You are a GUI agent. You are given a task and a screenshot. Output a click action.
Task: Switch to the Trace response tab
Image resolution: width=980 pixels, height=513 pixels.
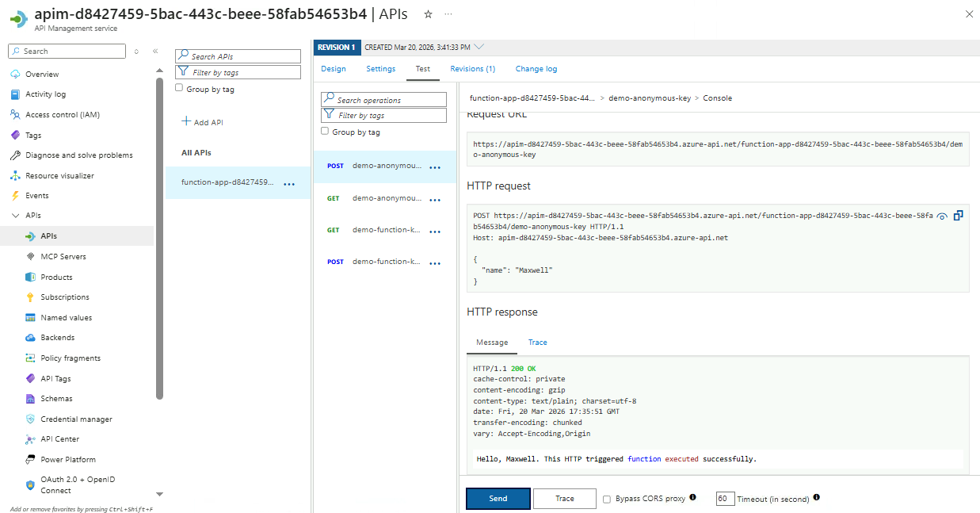click(x=537, y=343)
